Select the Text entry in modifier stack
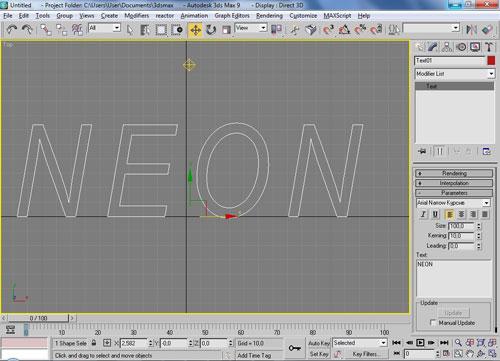Image resolution: width=500 pixels, height=361 pixels. (x=455, y=86)
